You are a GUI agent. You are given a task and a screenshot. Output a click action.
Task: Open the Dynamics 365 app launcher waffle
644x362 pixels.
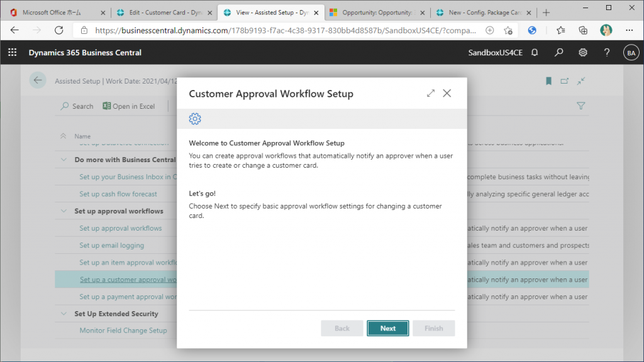pos(13,53)
